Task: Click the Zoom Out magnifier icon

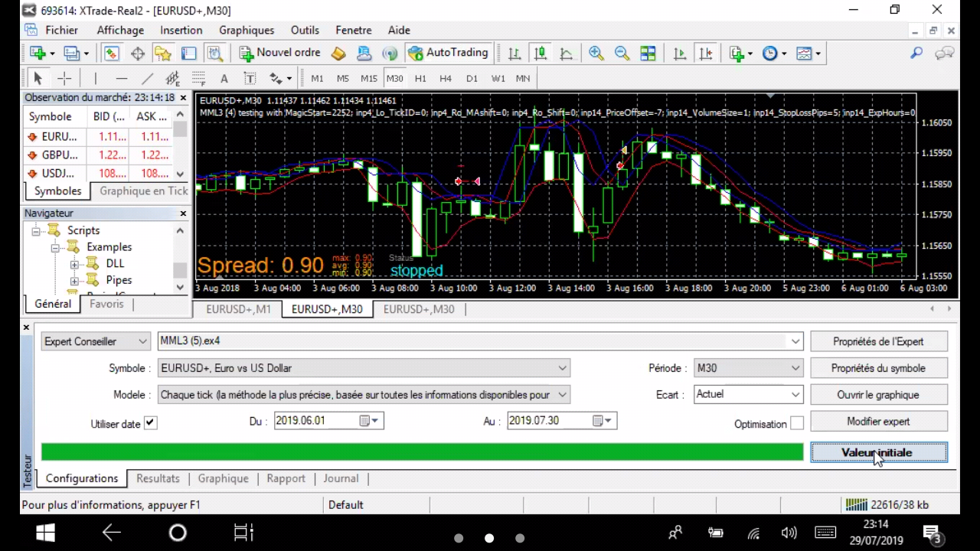Action: click(622, 53)
